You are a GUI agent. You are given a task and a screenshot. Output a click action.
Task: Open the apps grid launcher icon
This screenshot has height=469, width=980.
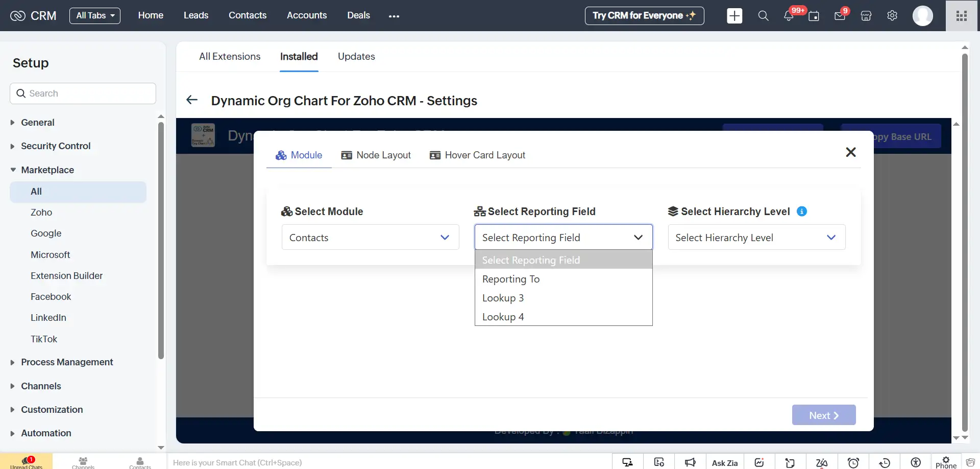(x=962, y=16)
